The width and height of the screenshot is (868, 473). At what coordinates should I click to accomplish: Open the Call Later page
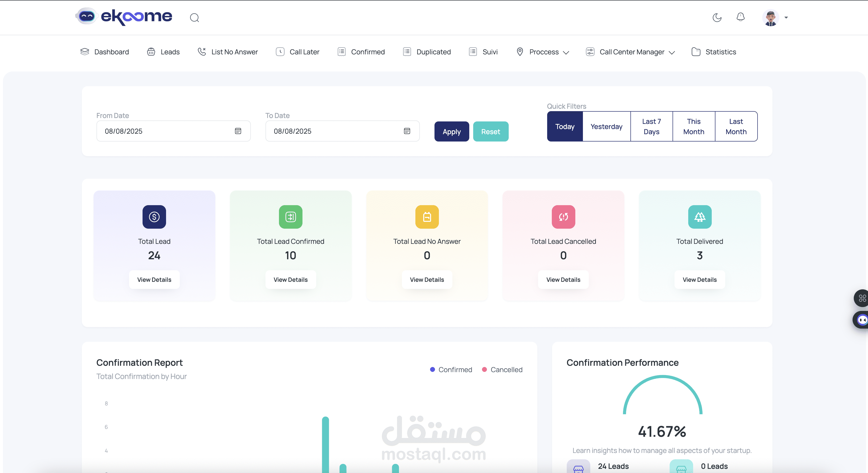click(298, 52)
